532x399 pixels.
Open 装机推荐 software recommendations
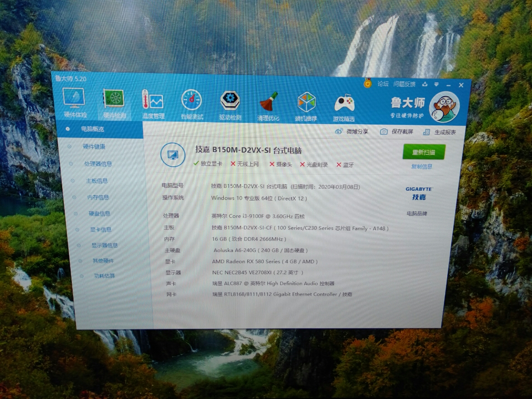306,107
